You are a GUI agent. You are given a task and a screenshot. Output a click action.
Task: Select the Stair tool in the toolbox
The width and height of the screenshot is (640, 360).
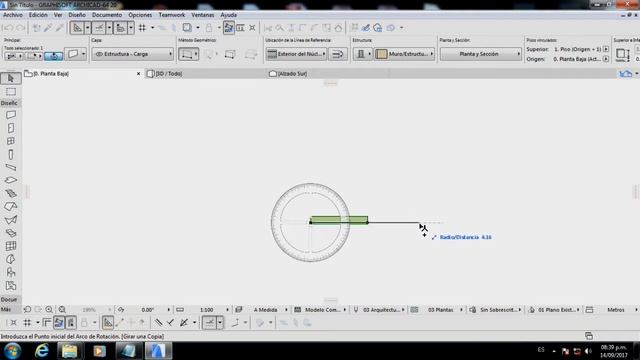[11, 193]
